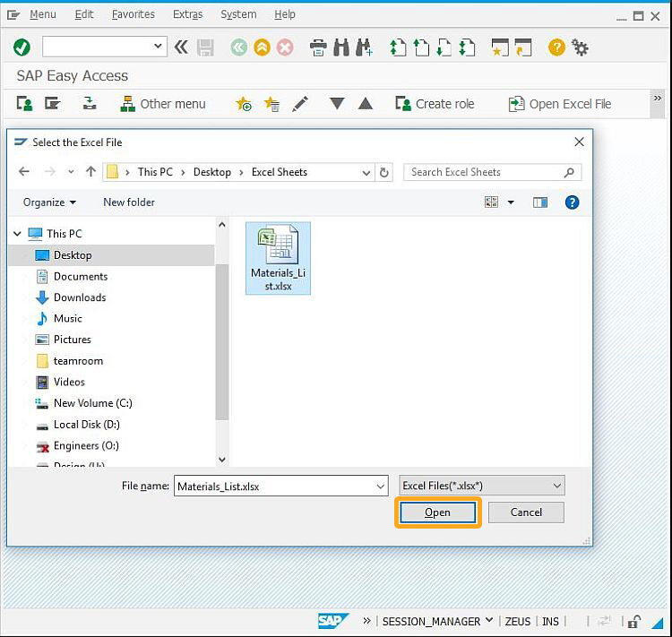
Task: Click the Delete Favorites star icon
Action: pos(271,104)
